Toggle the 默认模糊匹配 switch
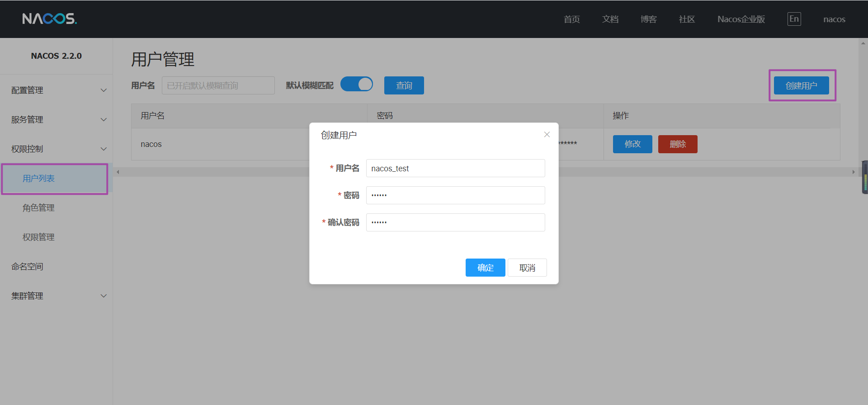 click(357, 85)
